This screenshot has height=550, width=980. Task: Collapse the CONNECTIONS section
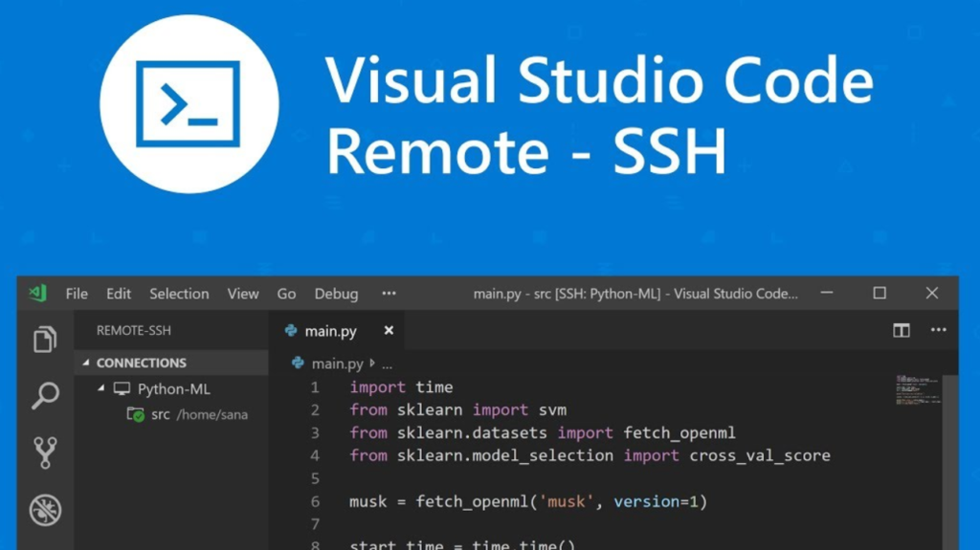[x=86, y=363]
